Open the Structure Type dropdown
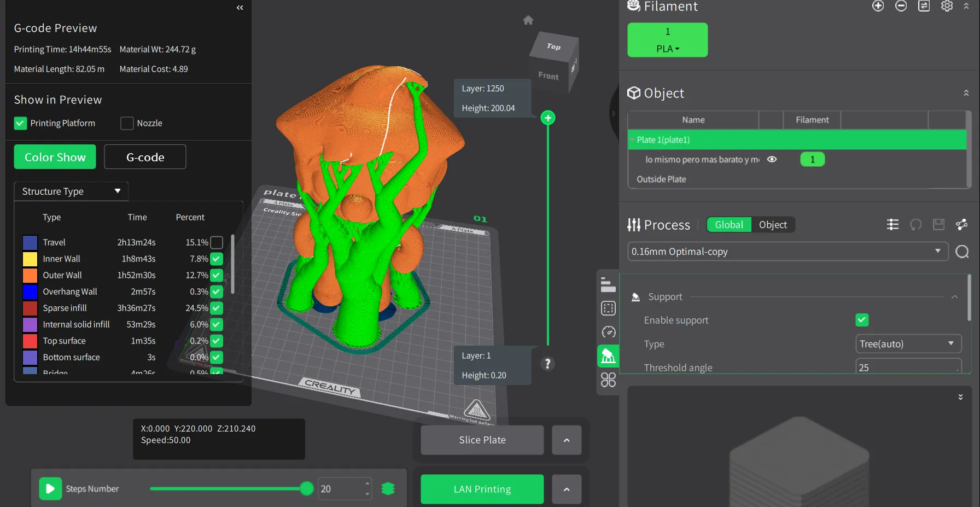Viewport: 980px width, 507px height. click(71, 191)
